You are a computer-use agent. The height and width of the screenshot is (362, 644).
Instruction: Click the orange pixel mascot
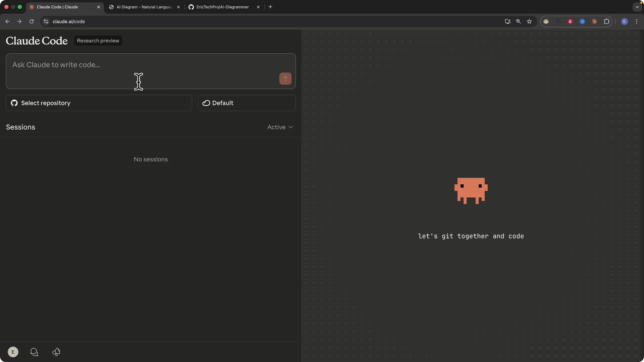tap(471, 191)
